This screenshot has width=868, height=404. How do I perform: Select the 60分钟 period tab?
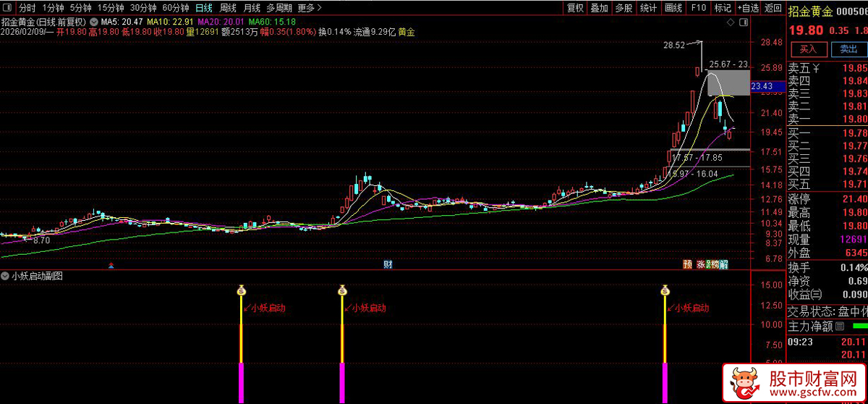pyautogui.click(x=176, y=8)
